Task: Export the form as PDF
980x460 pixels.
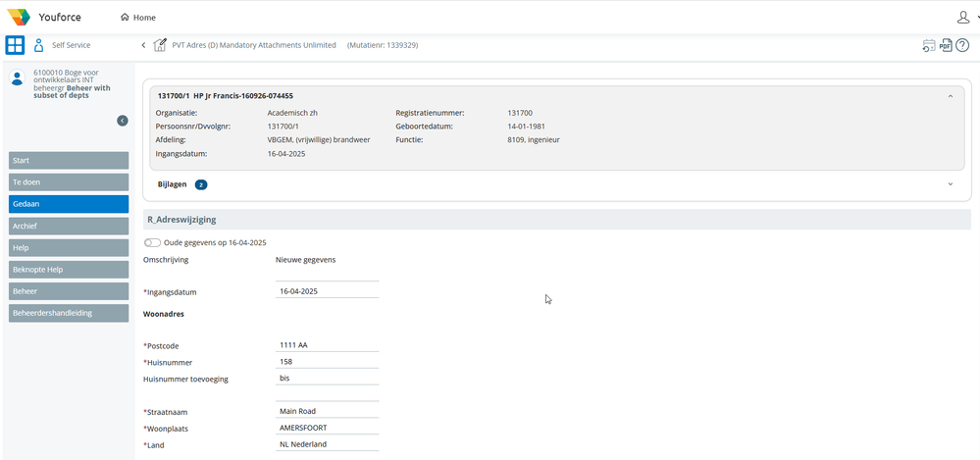Action: pos(946,45)
